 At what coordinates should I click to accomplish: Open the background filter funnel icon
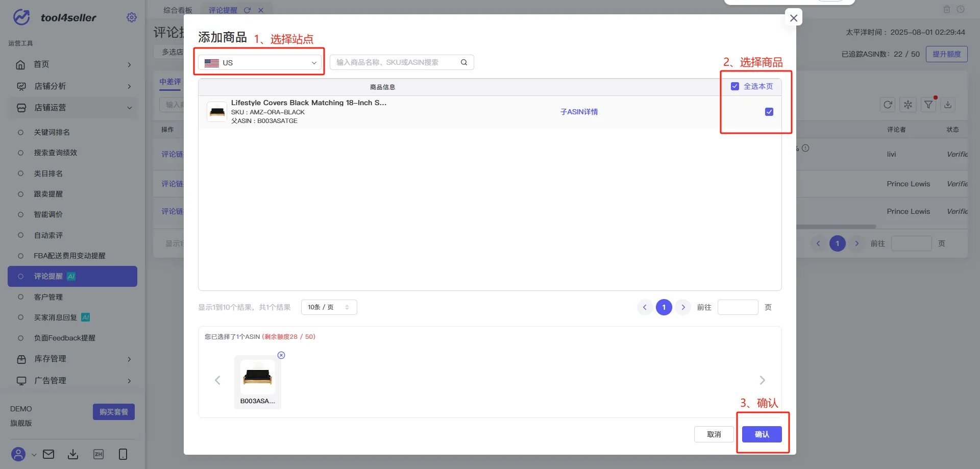pos(928,105)
